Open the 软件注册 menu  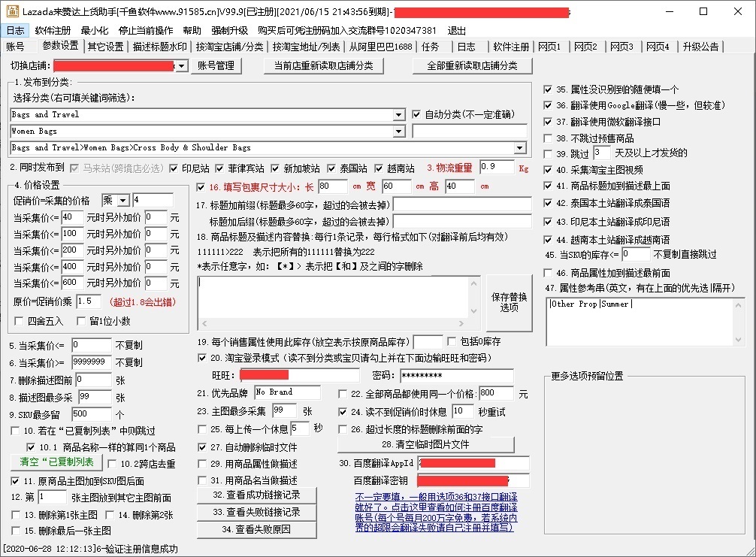point(53,30)
